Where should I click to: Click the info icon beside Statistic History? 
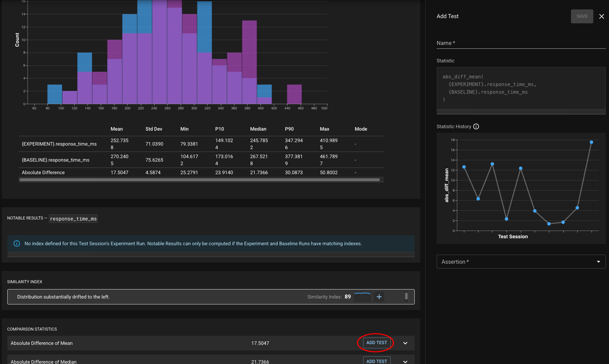[476, 126]
